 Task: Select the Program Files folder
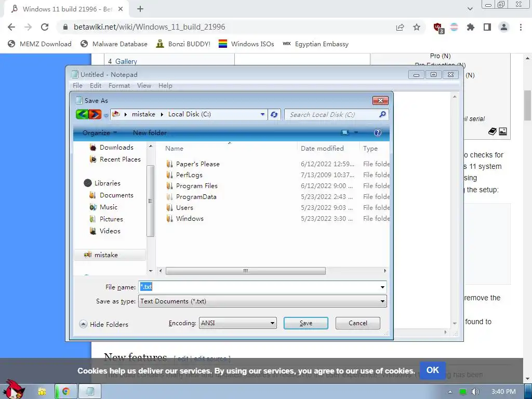[196, 186]
